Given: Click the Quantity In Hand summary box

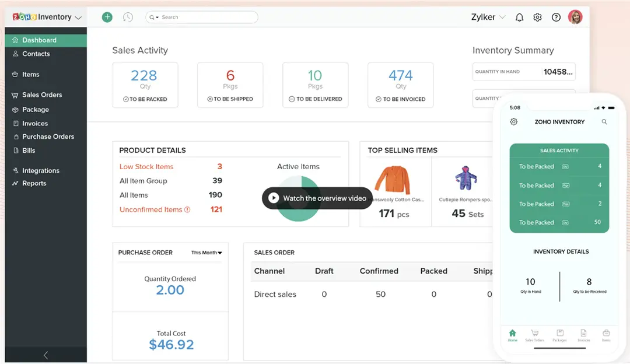Looking at the screenshot, I should tap(524, 72).
